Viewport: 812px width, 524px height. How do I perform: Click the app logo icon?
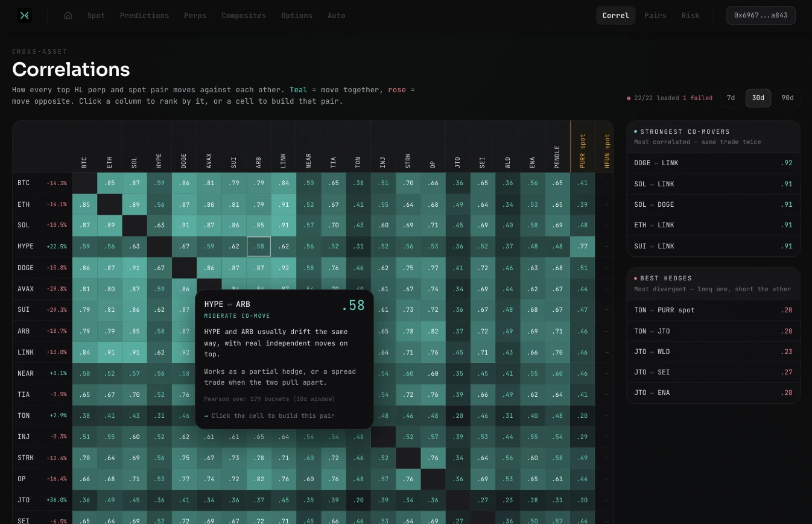[24, 16]
